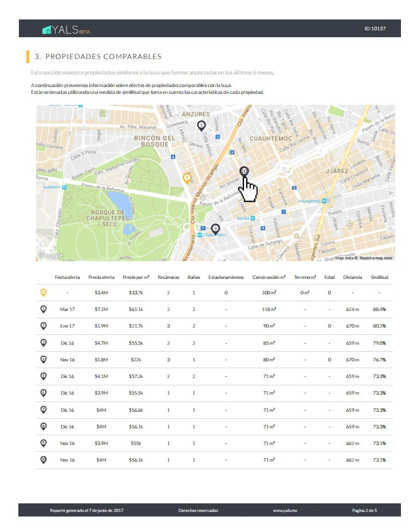Screen dimensions: 417x532
Task: Open the www.yals.mx footer link
Action: click(285, 510)
